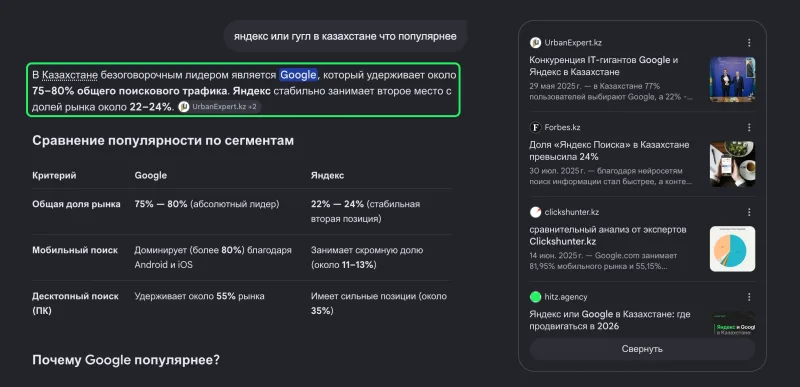Click the 14 июн. 2025 г. snippet text
Viewport: 800px width, 387px height.
[604, 261]
